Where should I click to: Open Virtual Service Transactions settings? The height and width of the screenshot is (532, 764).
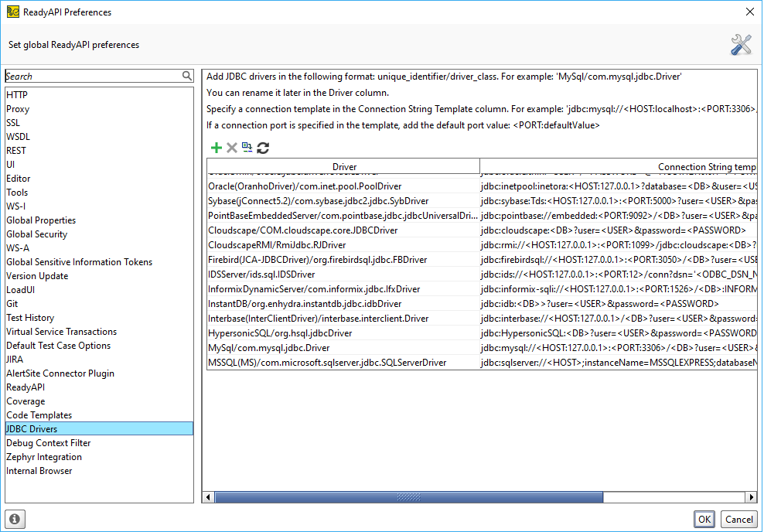click(x=100, y=332)
